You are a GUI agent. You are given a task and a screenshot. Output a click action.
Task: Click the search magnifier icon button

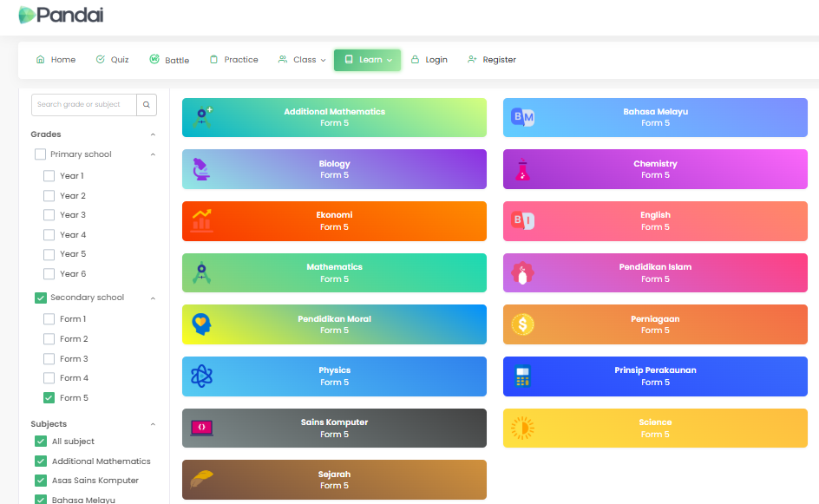pos(147,105)
